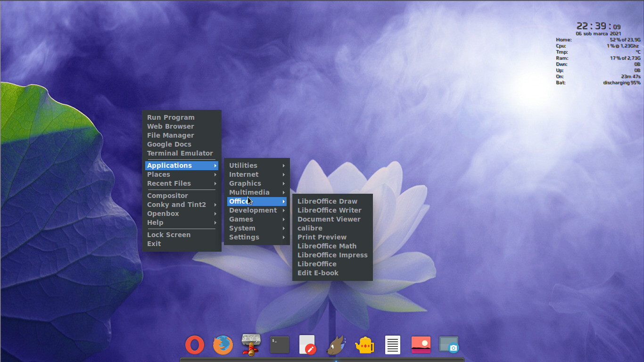Click the Home disk usage line
Screen dimensions: 644x362
(598, 40)
